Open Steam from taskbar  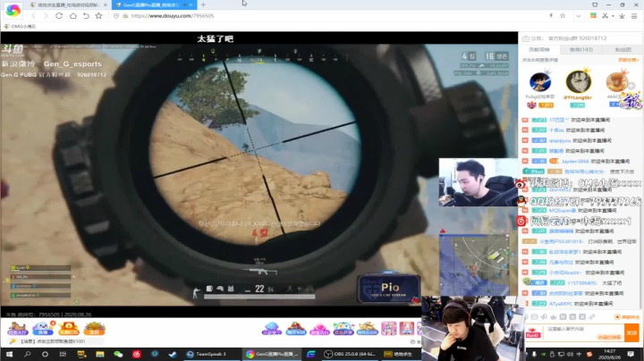coord(173,354)
